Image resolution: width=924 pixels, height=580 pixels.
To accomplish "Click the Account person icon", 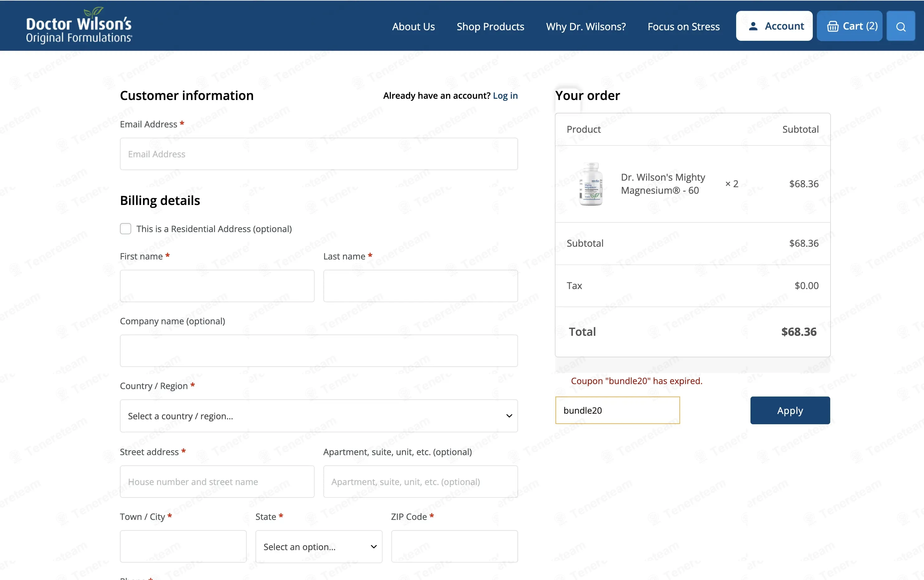I will (753, 26).
